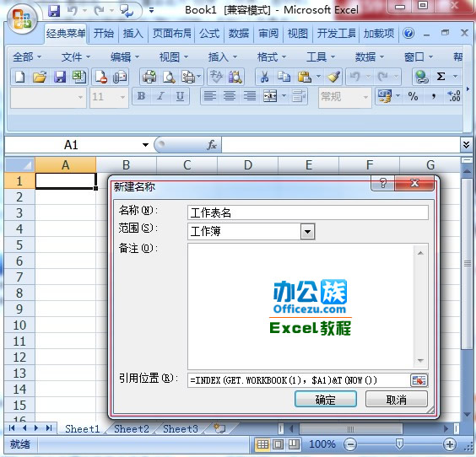Image resolution: width=476 pixels, height=457 pixels.
Task: Switch to Page Layout view in status bar
Action: (x=278, y=444)
